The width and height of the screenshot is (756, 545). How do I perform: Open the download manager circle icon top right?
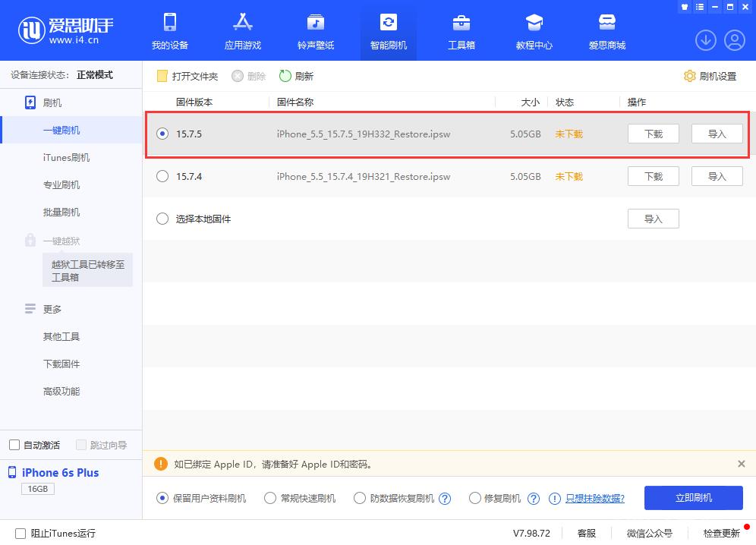click(706, 40)
